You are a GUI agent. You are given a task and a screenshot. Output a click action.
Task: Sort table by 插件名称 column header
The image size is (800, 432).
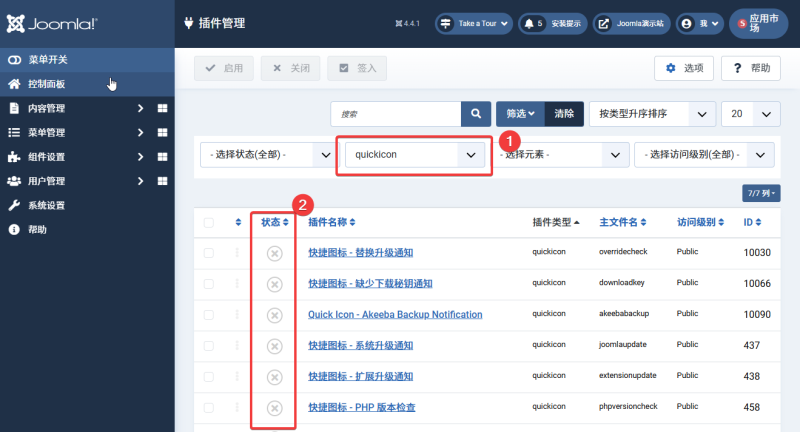[x=331, y=222]
